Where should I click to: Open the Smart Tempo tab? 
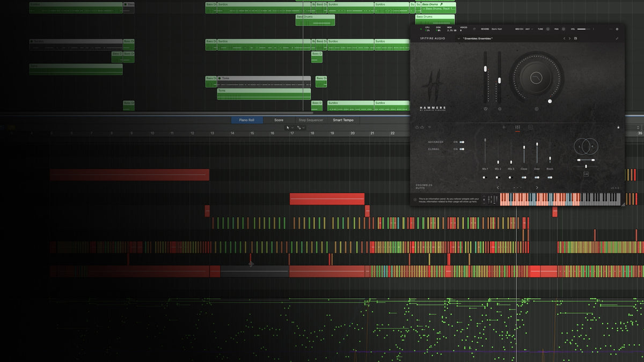pos(343,120)
